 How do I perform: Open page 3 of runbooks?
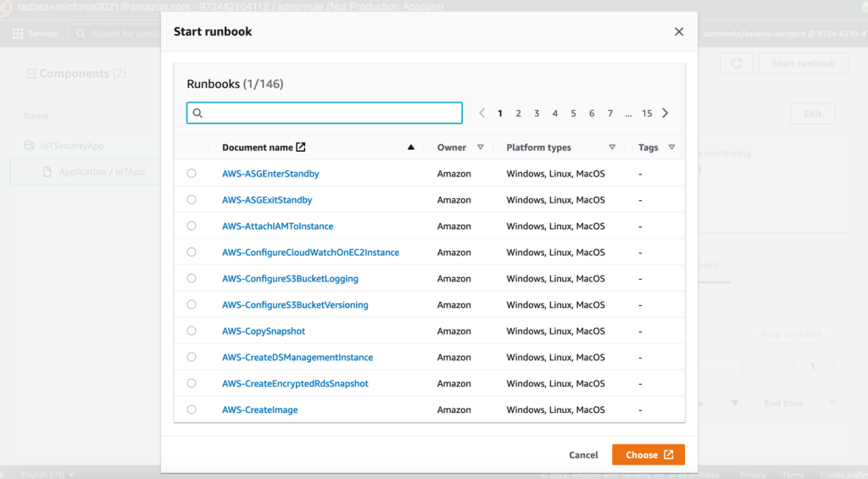537,114
